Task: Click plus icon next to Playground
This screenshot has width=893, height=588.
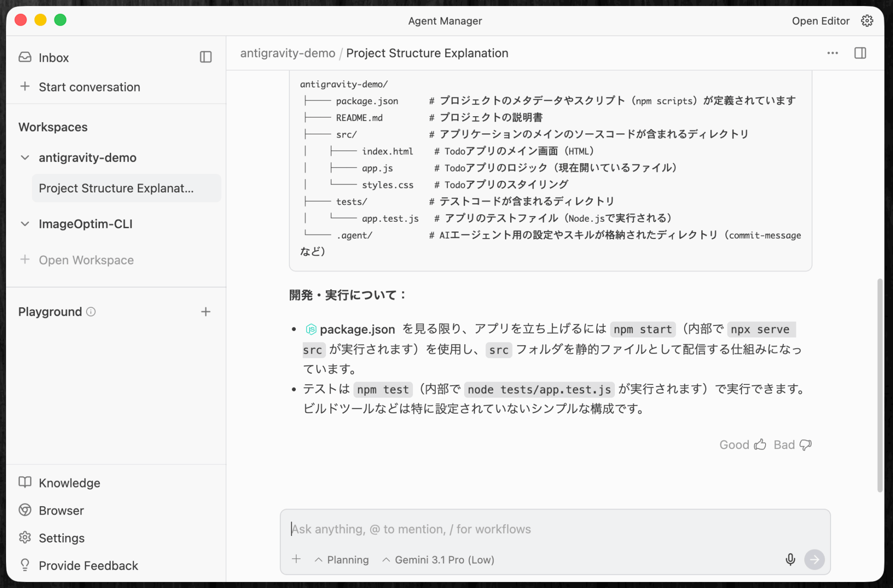Action: pos(206,312)
